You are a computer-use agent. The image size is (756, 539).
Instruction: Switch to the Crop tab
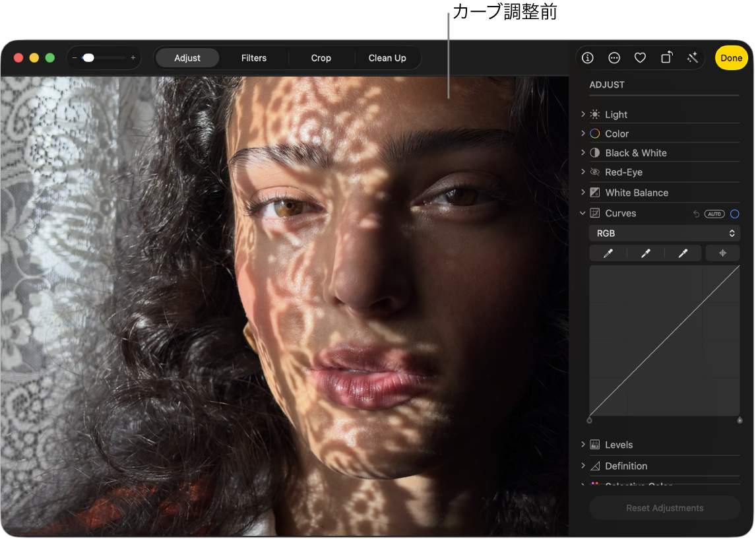321,58
